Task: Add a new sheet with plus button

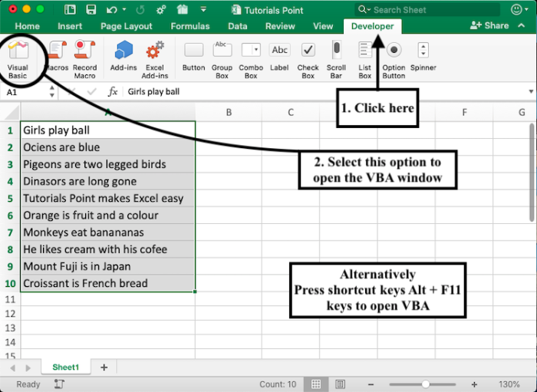Action: (104, 367)
